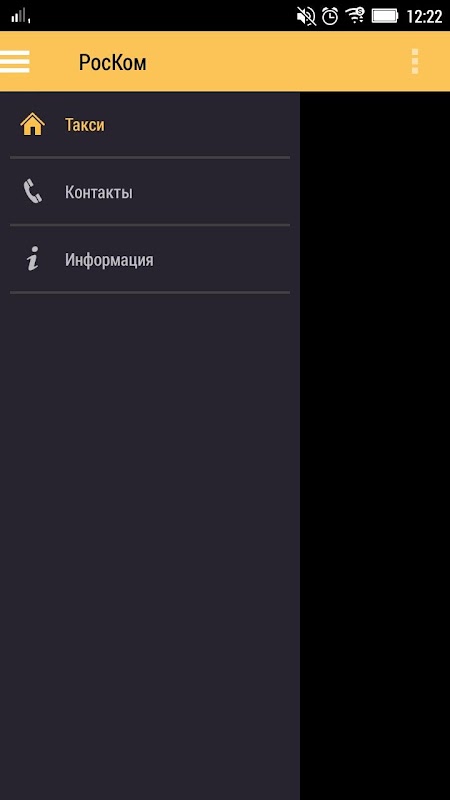Dismiss drawer via black area on right
450x800 pixels.
tap(375, 446)
